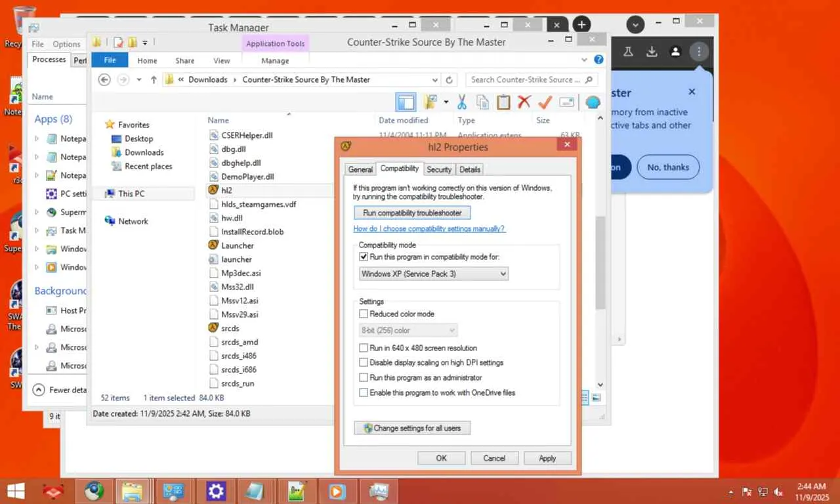Screen dimensions: 840x504
Task: Collapse Task Manager with Fewer details arrow
Action: [x=39, y=390]
